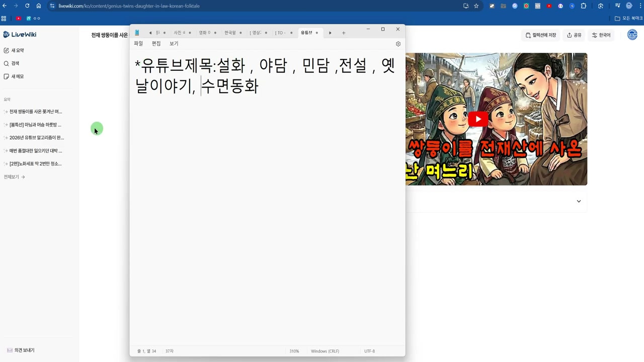The height and width of the screenshot is (362, 644).
Task: Open the picture-in-picture extension icon
Action: (492, 6)
